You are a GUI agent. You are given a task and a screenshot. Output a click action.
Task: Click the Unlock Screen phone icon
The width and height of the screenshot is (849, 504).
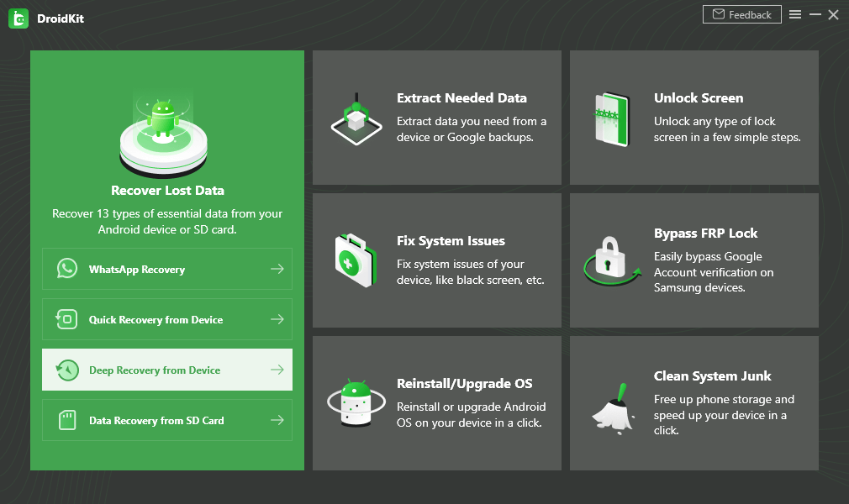(611, 118)
